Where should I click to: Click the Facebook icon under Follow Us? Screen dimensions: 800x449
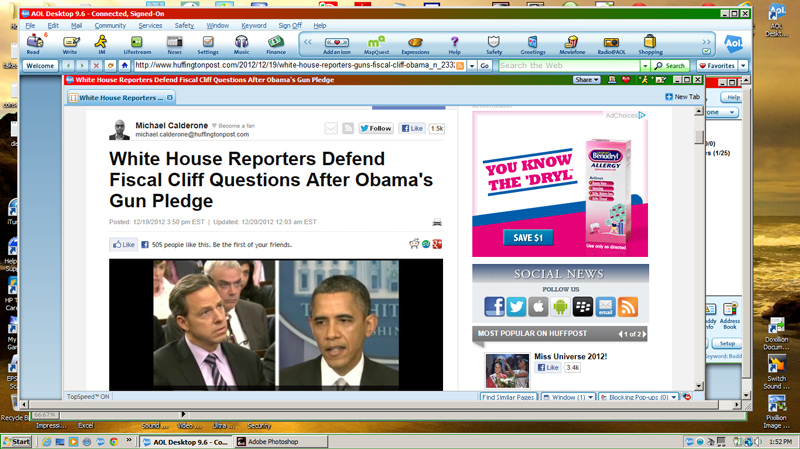coord(494,307)
